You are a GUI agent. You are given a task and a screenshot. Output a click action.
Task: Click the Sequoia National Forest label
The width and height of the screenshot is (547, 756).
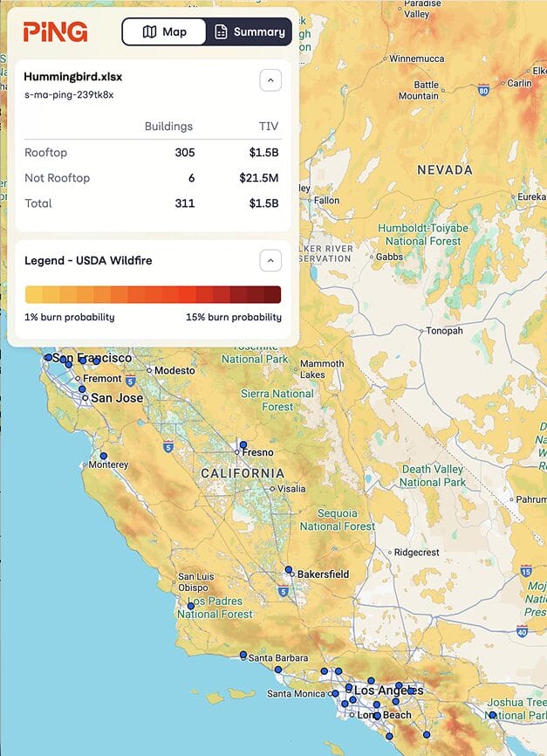[x=337, y=519]
